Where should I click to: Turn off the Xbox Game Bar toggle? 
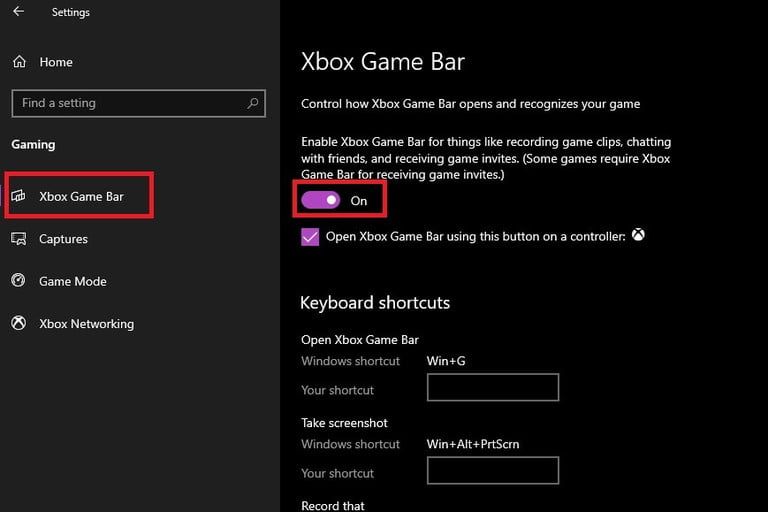(320, 200)
